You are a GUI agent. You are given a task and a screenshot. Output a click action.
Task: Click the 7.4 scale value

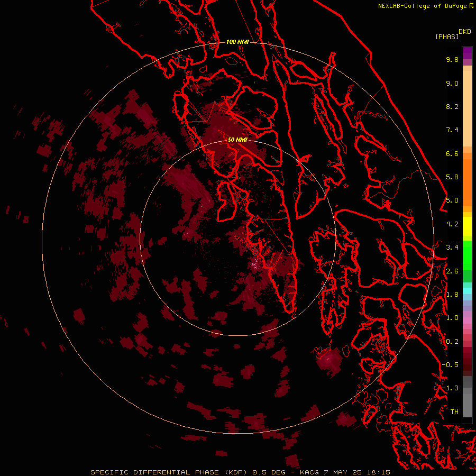point(452,130)
